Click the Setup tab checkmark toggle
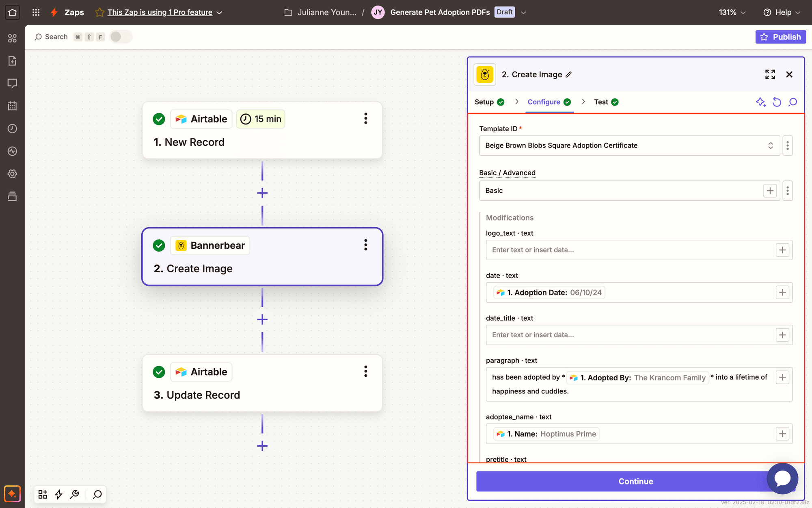 (501, 102)
